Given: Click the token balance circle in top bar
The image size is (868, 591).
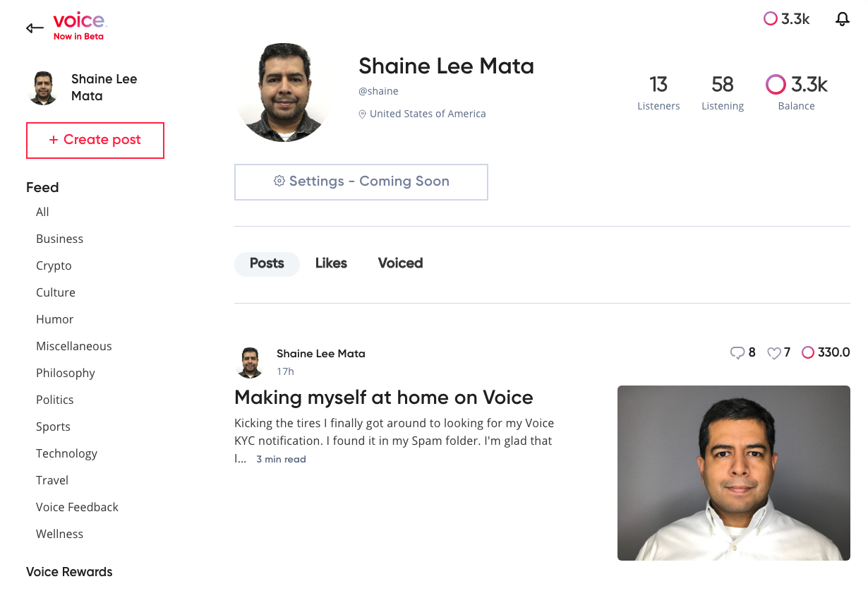Looking at the screenshot, I should click(x=771, y=19).
